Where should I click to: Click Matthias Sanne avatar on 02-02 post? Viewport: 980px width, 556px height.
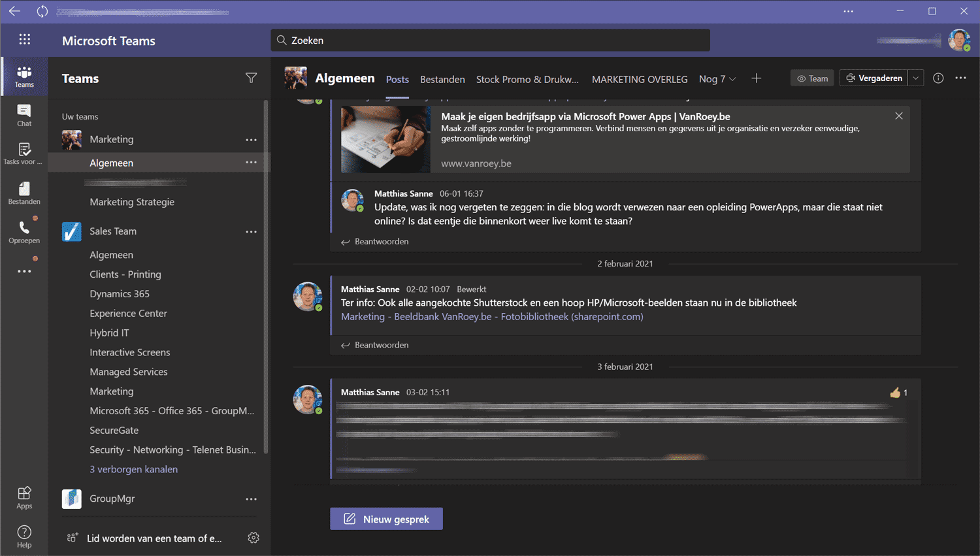click(307, 296)
